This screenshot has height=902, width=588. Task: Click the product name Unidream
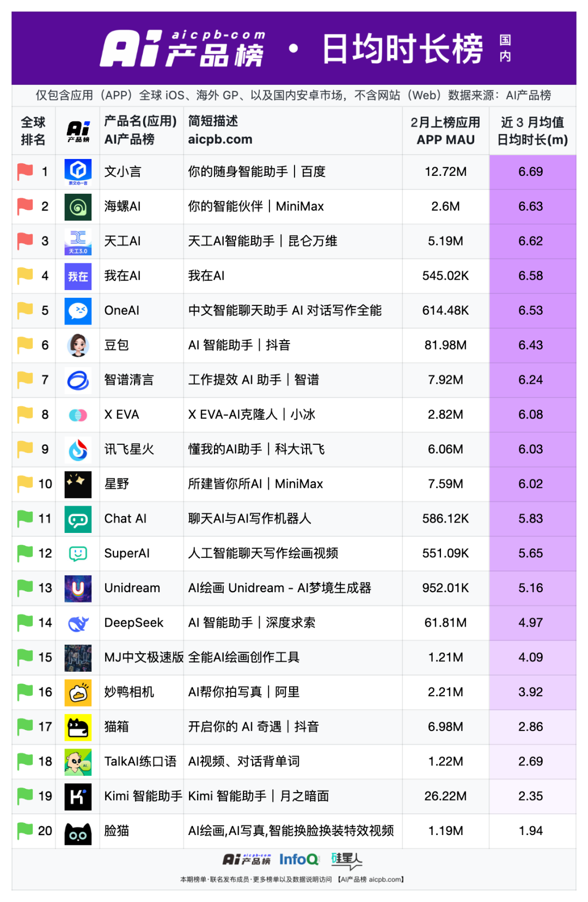[x=132, y=588]
